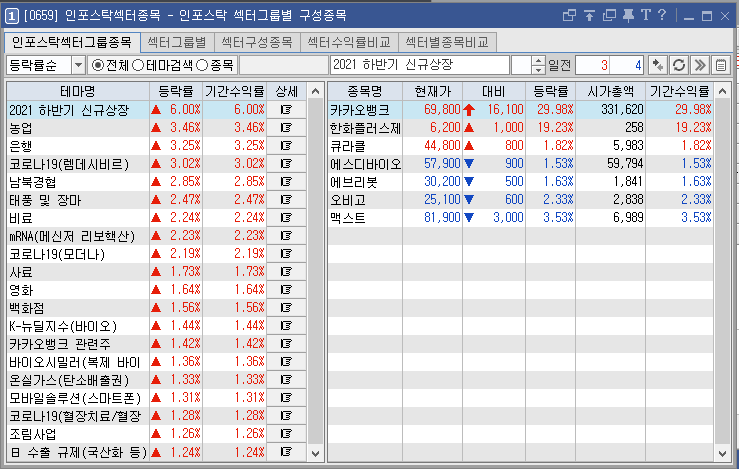The image size is (739, 469).
Task: Select the 日 수출 규제 theme row
Action: tap(156, 452)
